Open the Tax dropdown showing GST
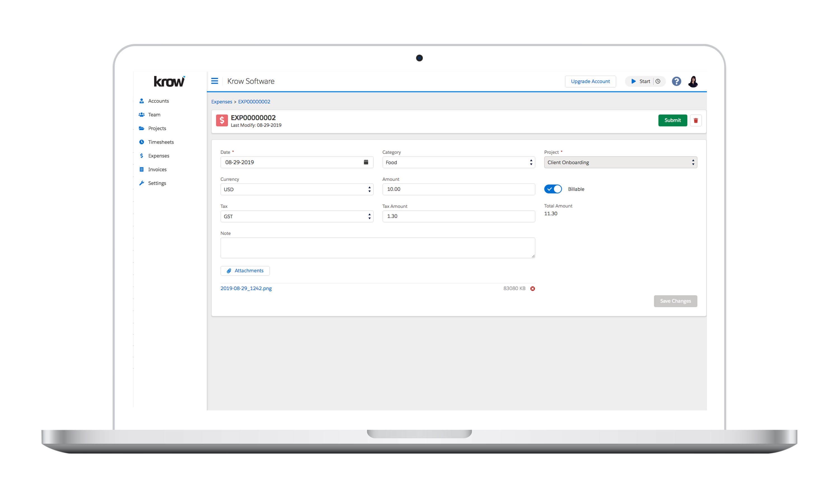Image resolution: width=839 pixels, height=504 pixels. [x=296, y=217]
